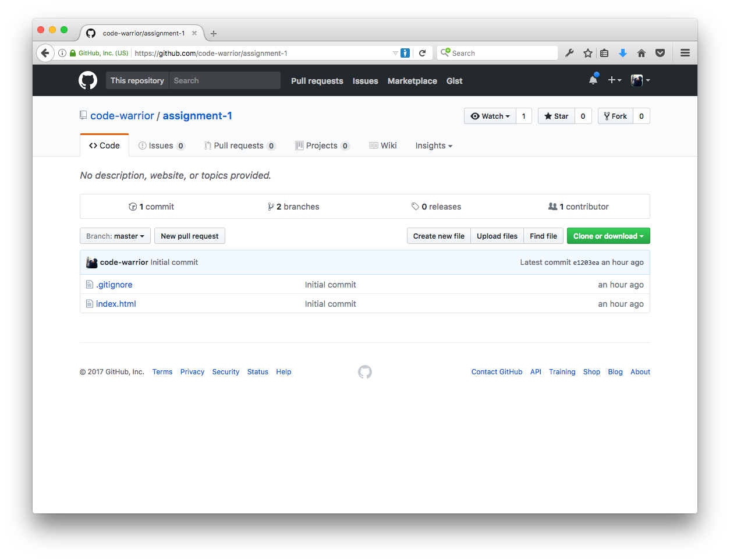This screenshot has height=560, width=730.
Task: View the stargazers count beside Star
Action: click(583, 116)
